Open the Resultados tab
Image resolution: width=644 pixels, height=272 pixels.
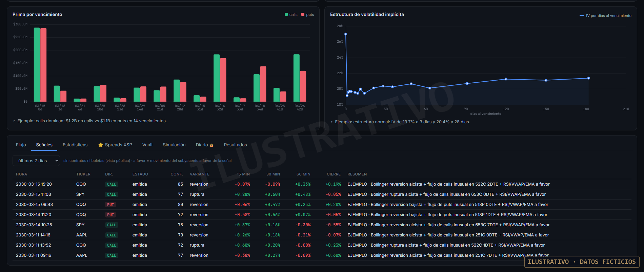[236, 145]
